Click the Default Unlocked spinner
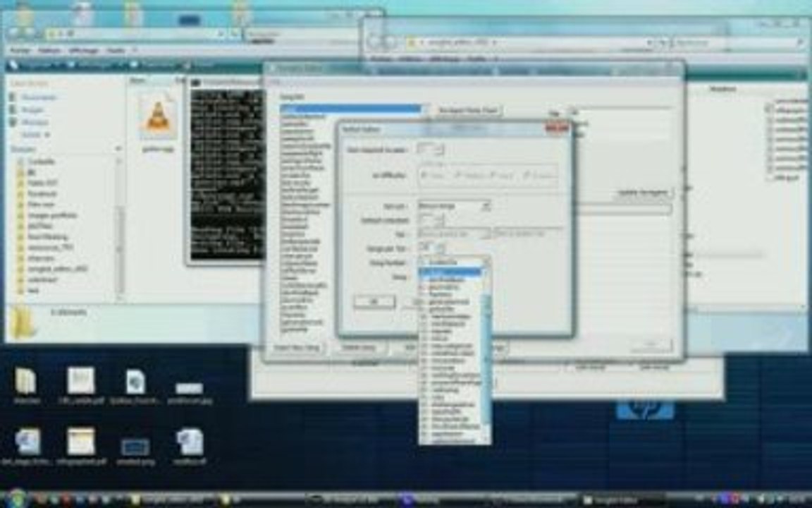 tap(431, 220)
